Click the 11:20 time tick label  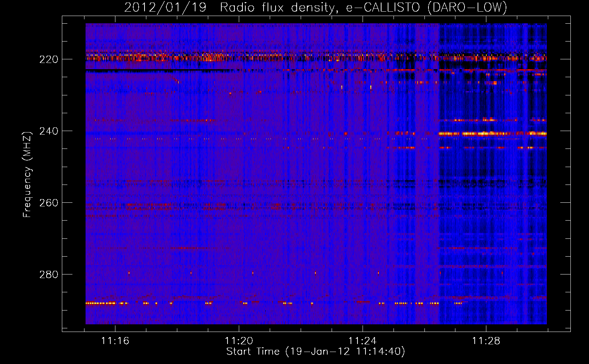239,341
